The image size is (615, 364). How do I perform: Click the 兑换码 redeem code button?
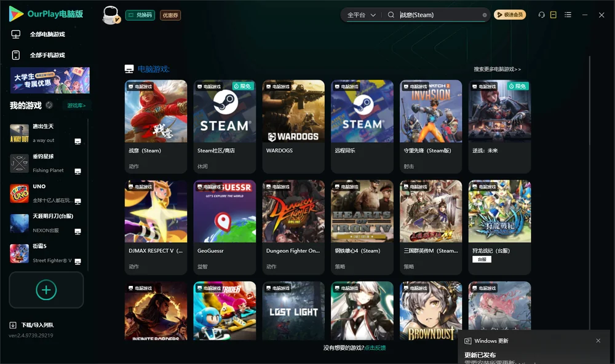[140, 15]
